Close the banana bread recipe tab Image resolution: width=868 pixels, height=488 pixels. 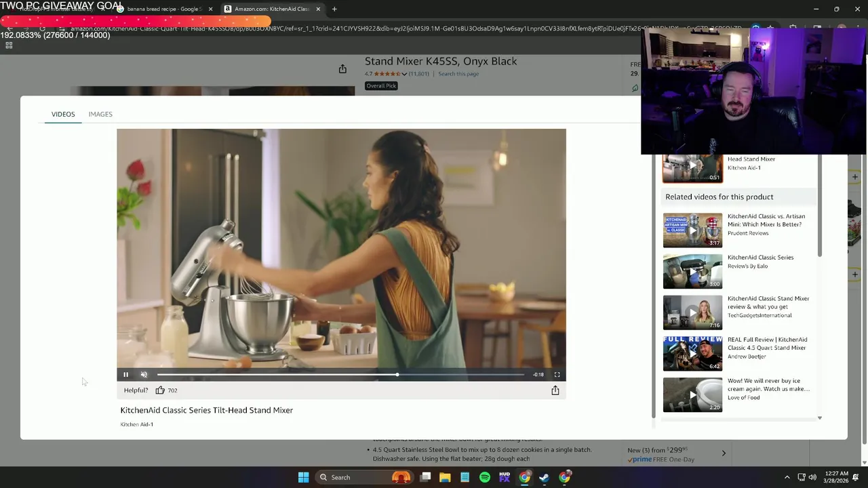point(210,9)
